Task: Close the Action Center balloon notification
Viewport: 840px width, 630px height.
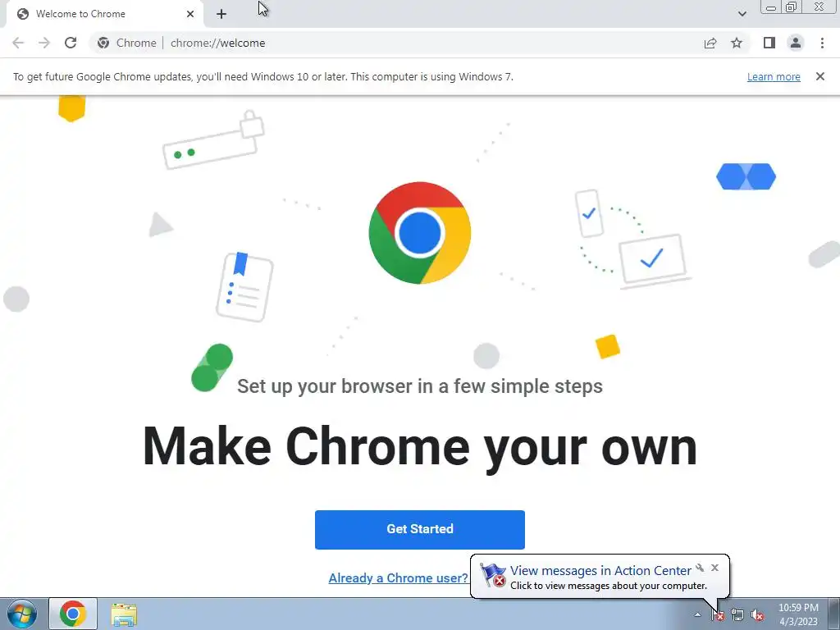Action: pos(714,568)
